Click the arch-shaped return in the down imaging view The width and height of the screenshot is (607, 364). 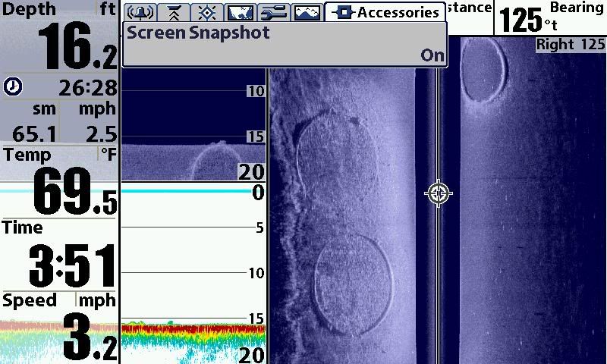[216, 162]
